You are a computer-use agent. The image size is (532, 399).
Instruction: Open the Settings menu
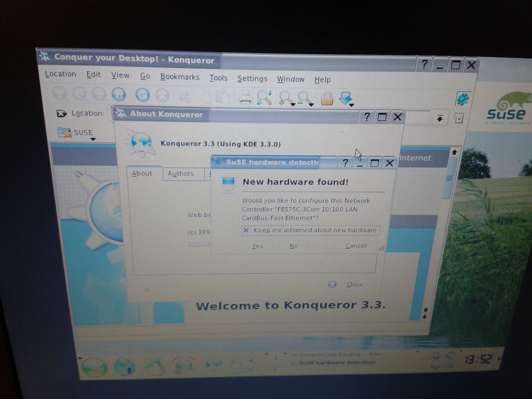252,79
